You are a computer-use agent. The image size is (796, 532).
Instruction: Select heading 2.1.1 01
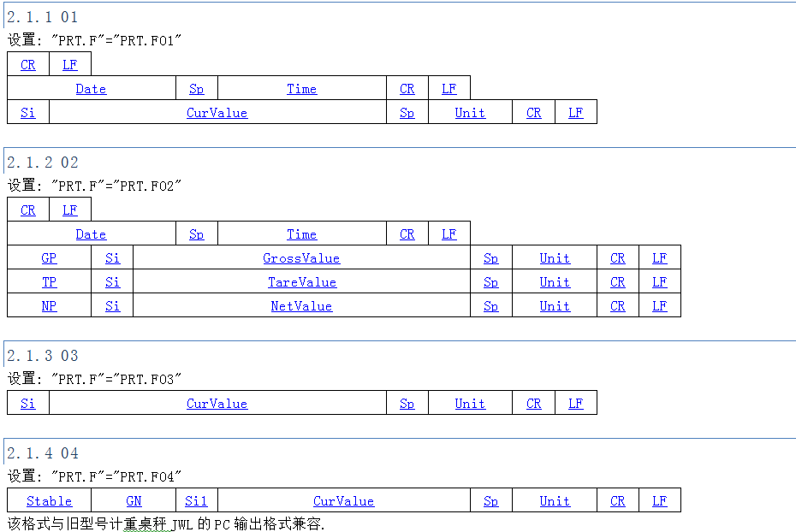coord(43,17)
